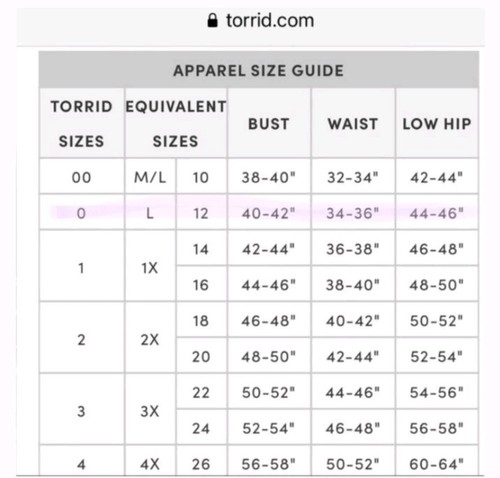Select bust measurement 40-42" cell

[269, 213]
